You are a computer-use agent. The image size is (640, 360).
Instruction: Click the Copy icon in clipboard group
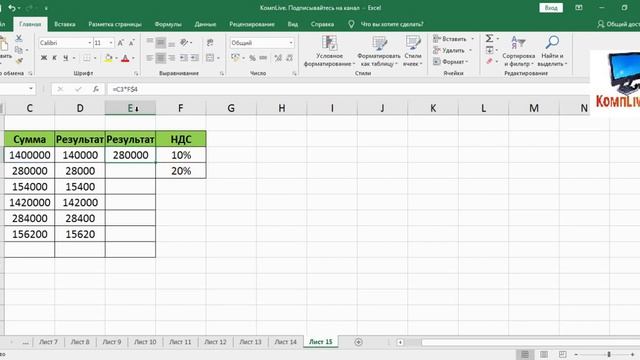19,50
